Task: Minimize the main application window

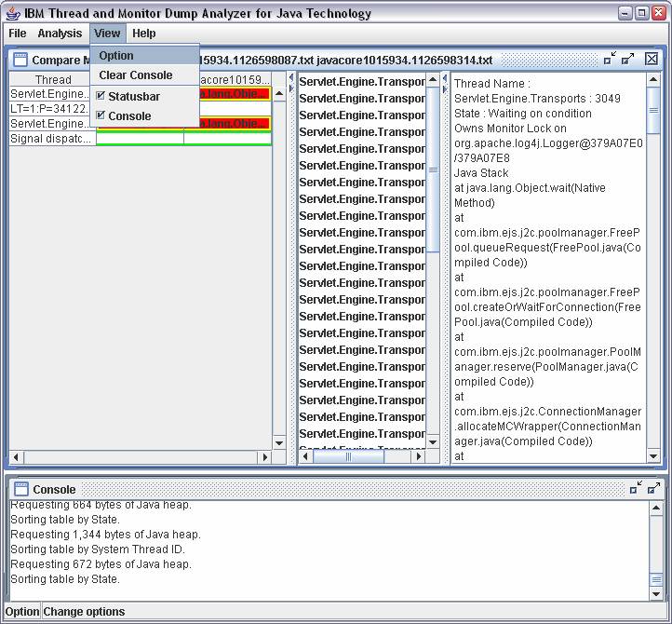Action: 625,13
